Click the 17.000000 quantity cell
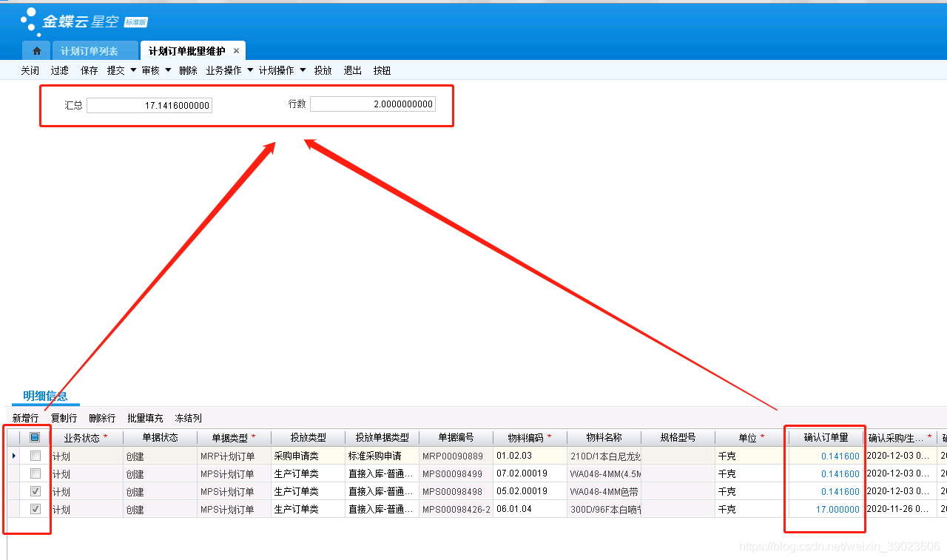Screen dimensions: 947x560 pyautogui.click(x=826, y=510)
